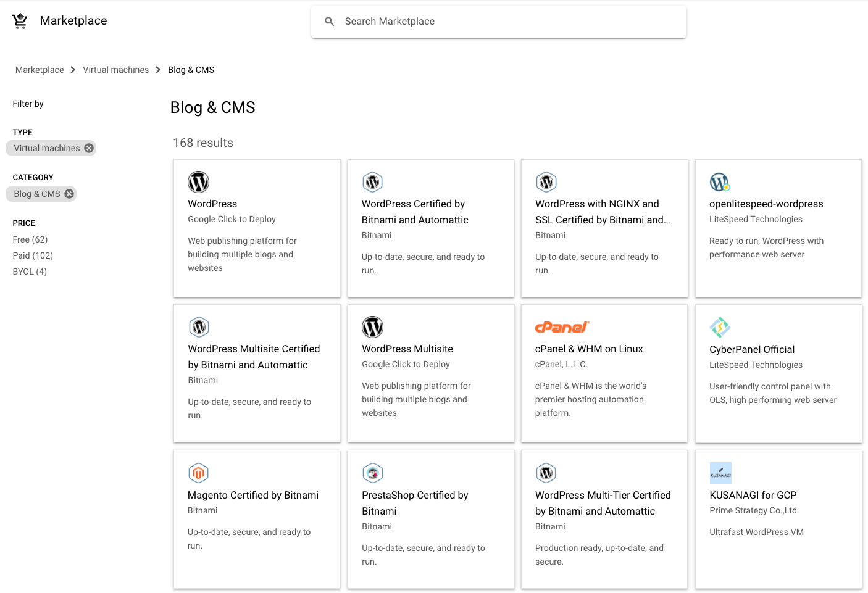The image size is (868, 593).
Task: Remove the Blog & CMS filter
Action: (x=69, y=193)
